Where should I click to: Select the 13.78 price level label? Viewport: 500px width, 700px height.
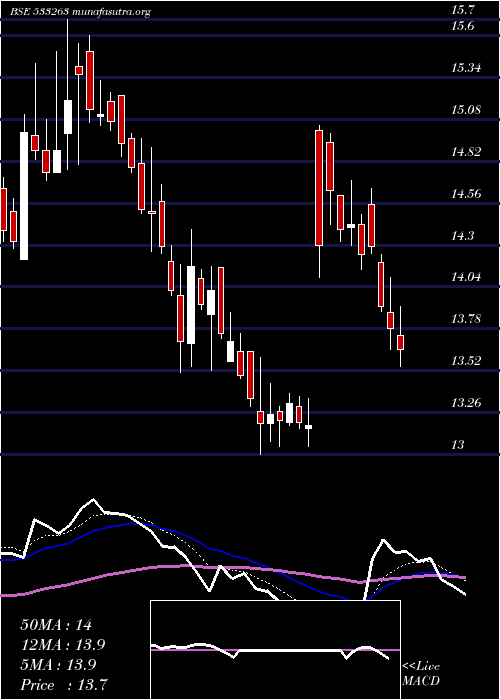[466, 319]
